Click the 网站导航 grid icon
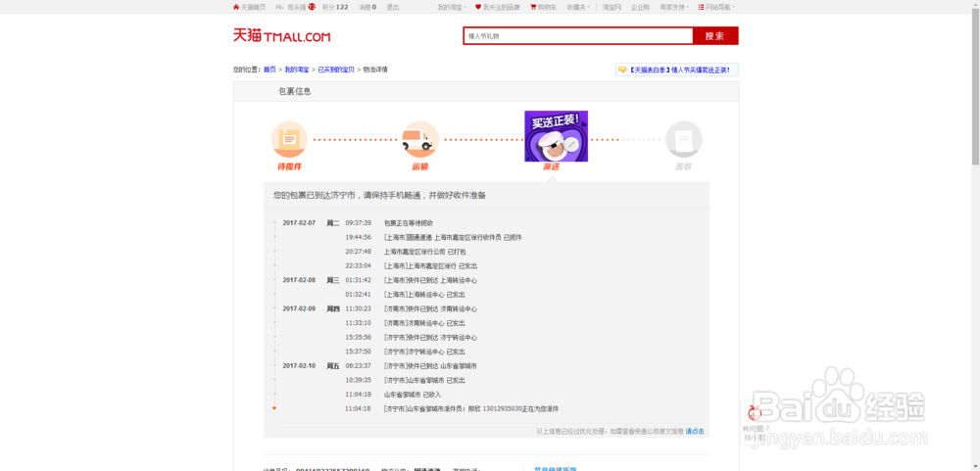Viewport: 980px width, 471px height. pos(701,8)
